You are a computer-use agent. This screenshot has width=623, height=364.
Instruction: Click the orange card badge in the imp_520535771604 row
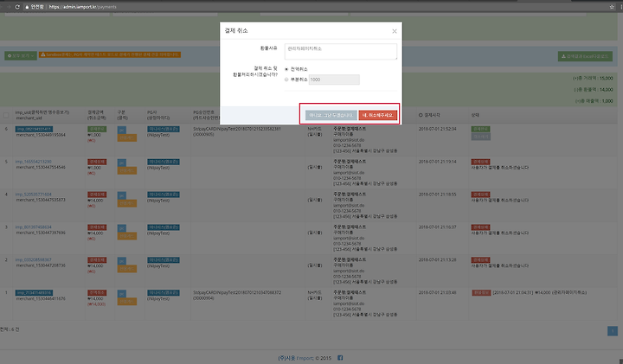[x=127, y=203]
